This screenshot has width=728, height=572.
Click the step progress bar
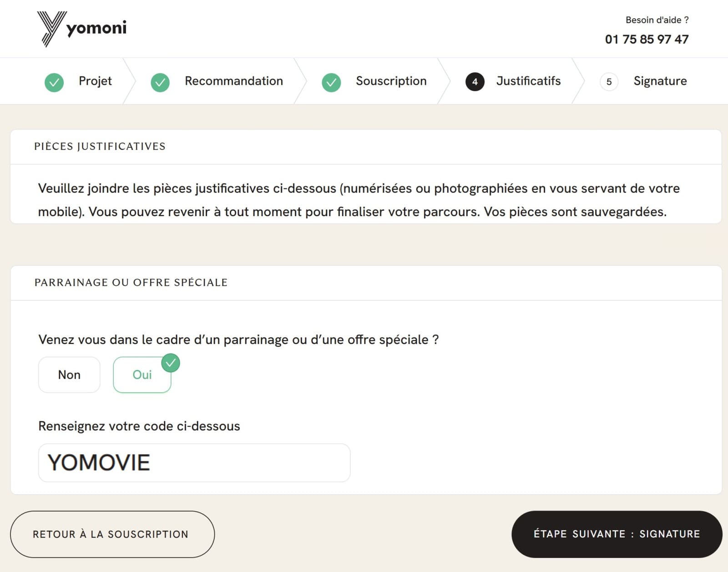click(x=364, y=81)
